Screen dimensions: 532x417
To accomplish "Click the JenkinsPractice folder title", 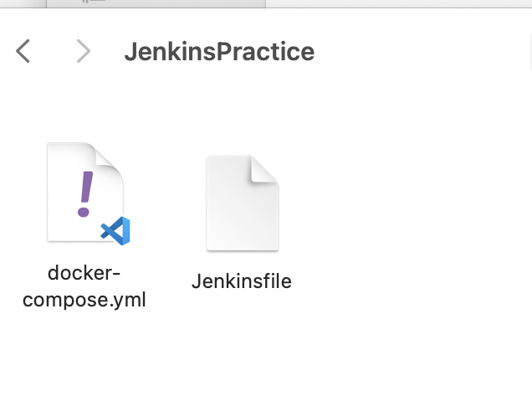I will coord(219,52).
